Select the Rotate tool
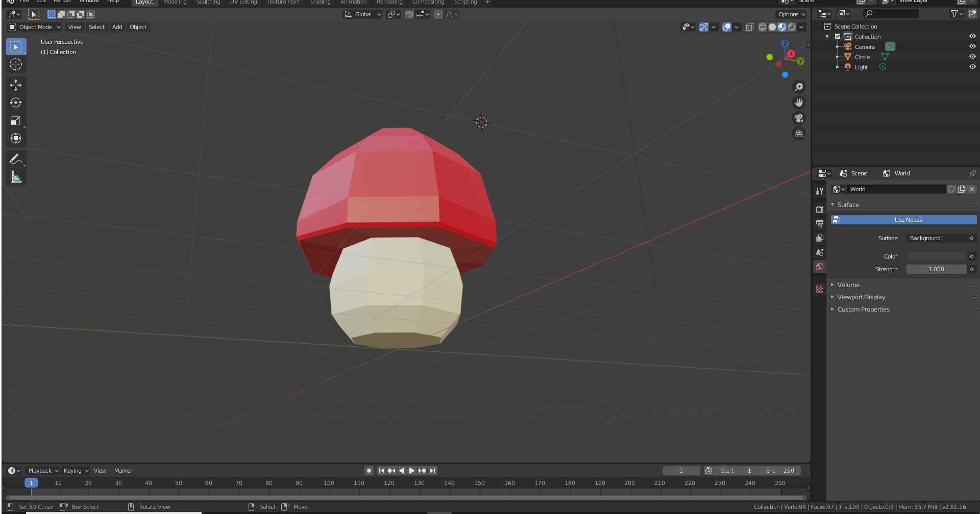Image resolution: width=980 pixels, height=514 pixels. [16, 102]
